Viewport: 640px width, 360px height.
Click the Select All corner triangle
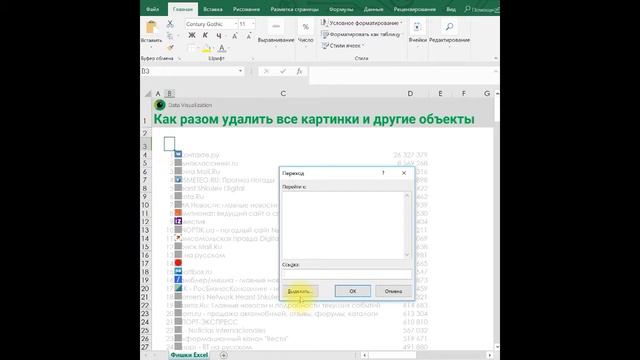coord(148,93)
